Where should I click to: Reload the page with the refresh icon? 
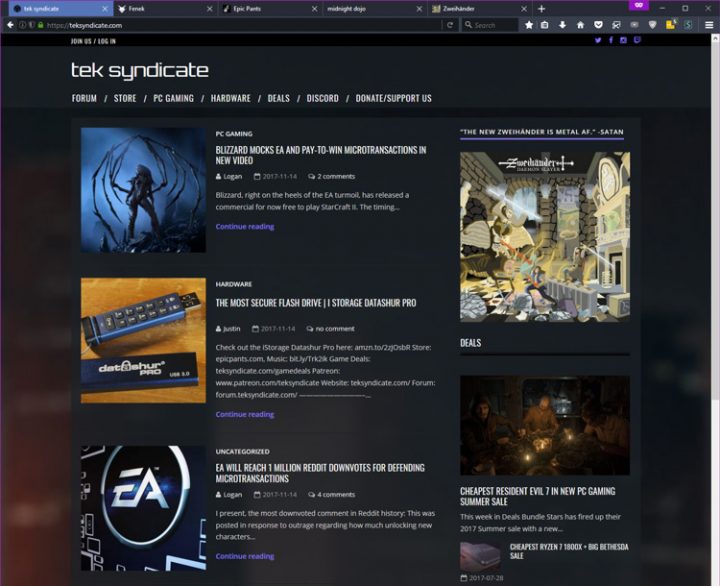(450, 25)
